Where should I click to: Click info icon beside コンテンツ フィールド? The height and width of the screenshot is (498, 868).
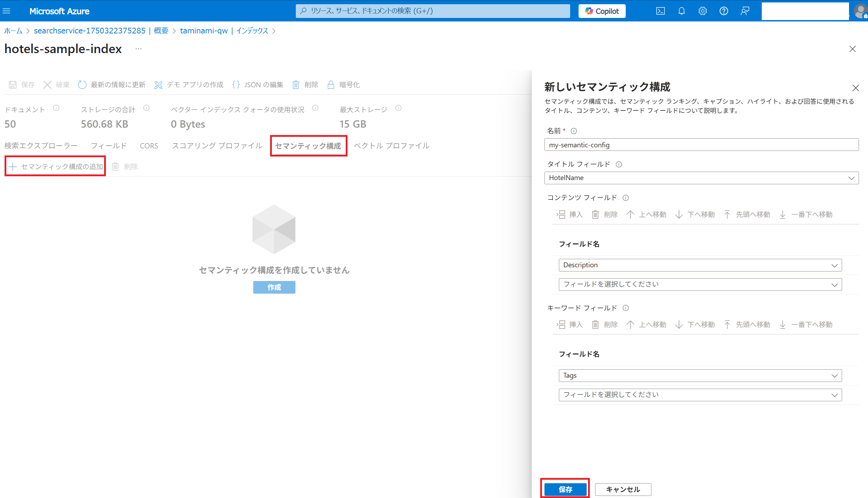pos(625,198)
